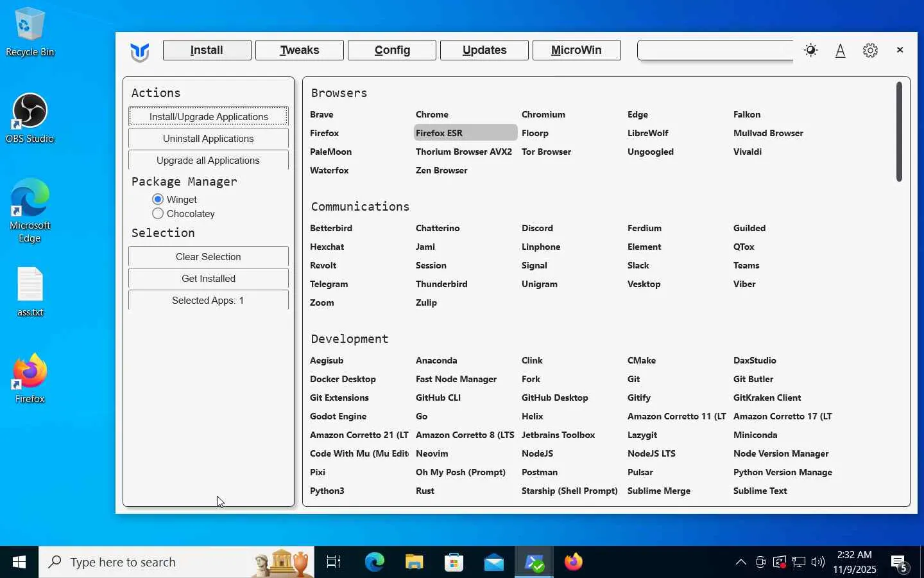Image resolution: width=924 pixels, height=578 pixels.
Task: Show the Selected Apps: 1 list
Action: [209, 300]
